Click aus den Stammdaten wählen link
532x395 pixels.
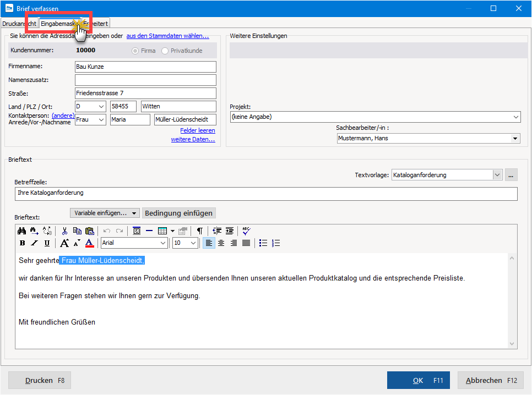[167, 36]
